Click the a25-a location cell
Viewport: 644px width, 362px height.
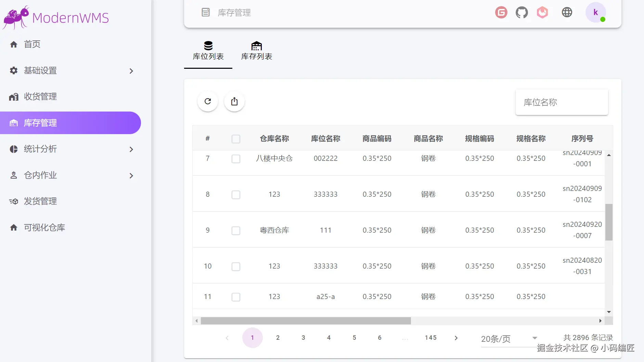(x=326, y=297)
